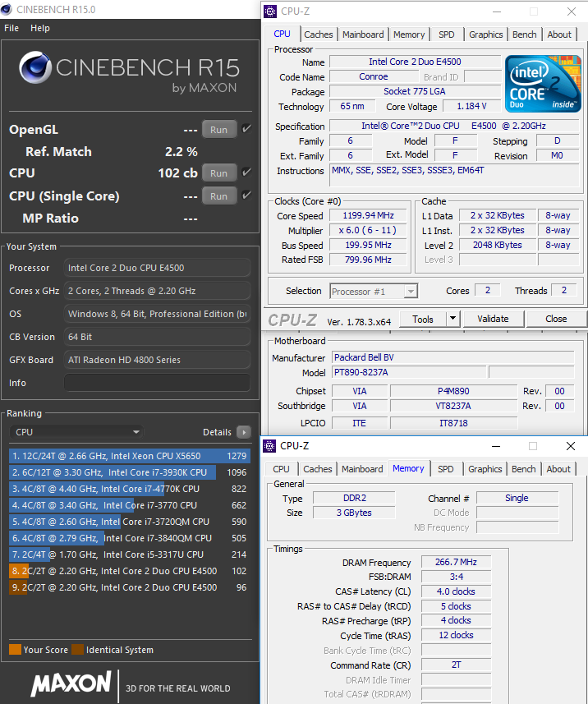Click the Tools button in CPU-Z

423,319
